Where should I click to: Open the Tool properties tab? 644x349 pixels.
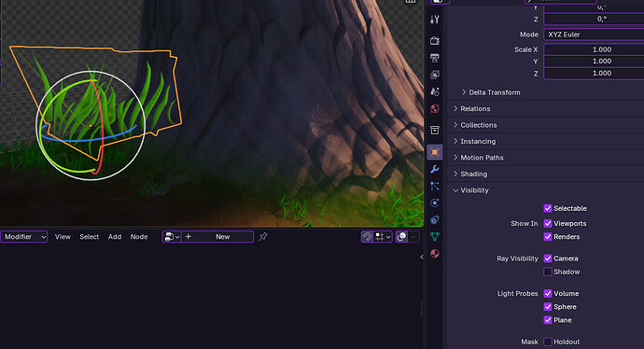[x=435, y=20]
